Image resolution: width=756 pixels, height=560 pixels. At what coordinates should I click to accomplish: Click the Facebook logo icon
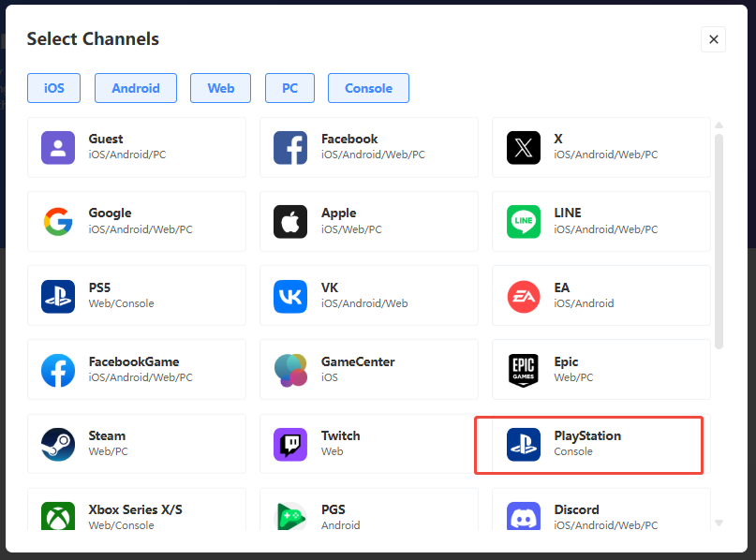click(290, 147)
